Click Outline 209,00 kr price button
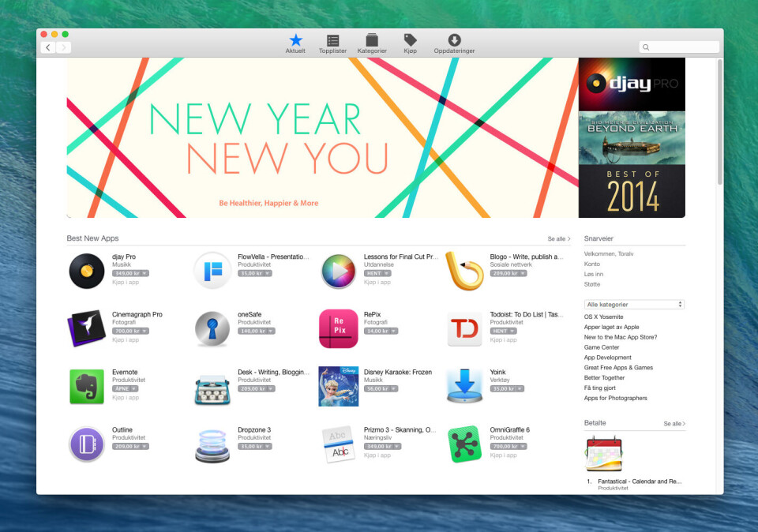 130,447
